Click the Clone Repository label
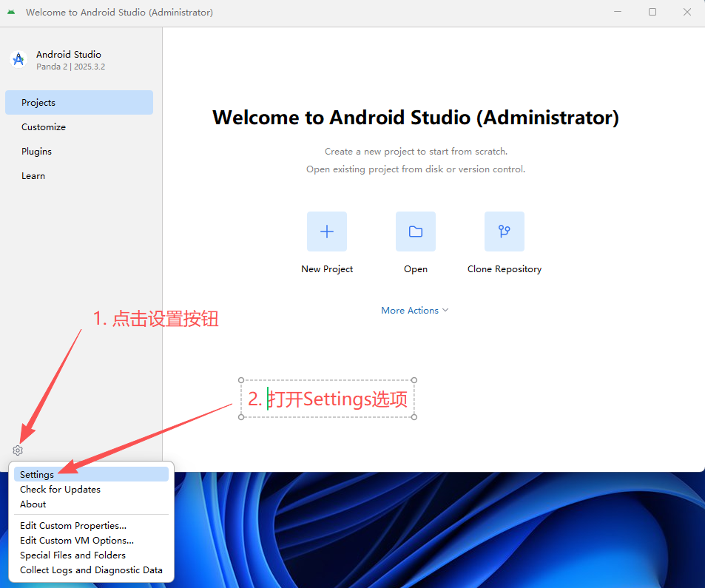The width and height of the screenshot is (705, 588). click(504, 268)
